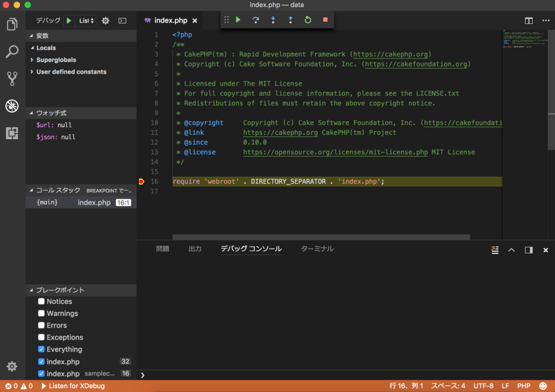The height and width of the screenshot is (392, 555).
Task: Stop debugging with the red square
Action: tap(325, 20)
